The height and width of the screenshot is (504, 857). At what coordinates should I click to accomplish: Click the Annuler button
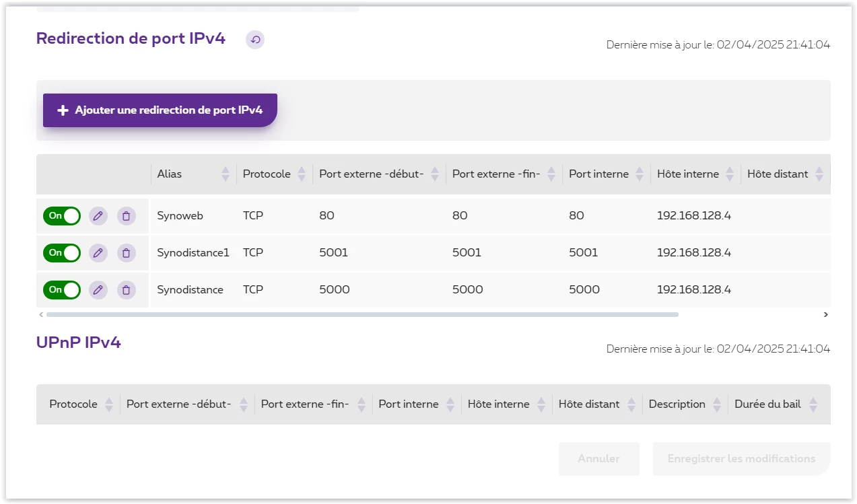[598, 459]
